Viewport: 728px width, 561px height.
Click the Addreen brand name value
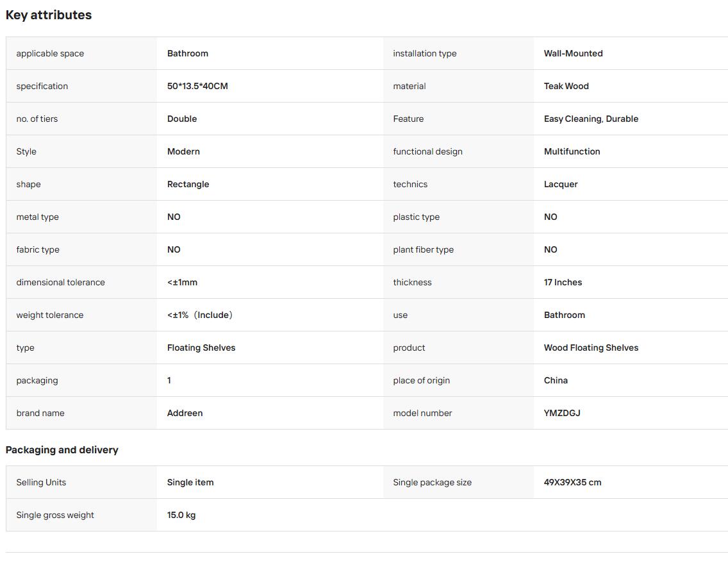click(185, 413)
